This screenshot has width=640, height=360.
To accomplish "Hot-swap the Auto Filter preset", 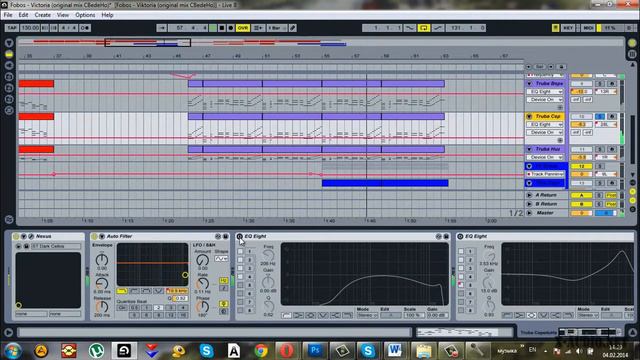I will pyautogui.click(x=218, y=236).
